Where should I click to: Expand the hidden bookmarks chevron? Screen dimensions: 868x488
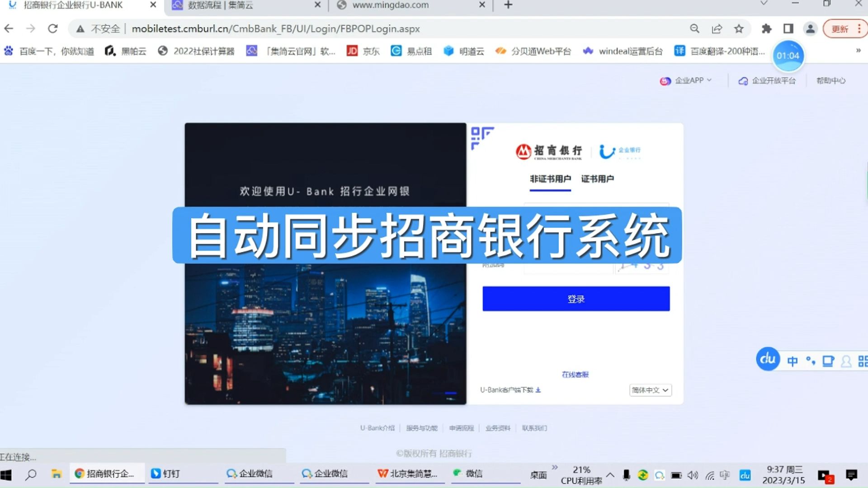tap(858, 51)
